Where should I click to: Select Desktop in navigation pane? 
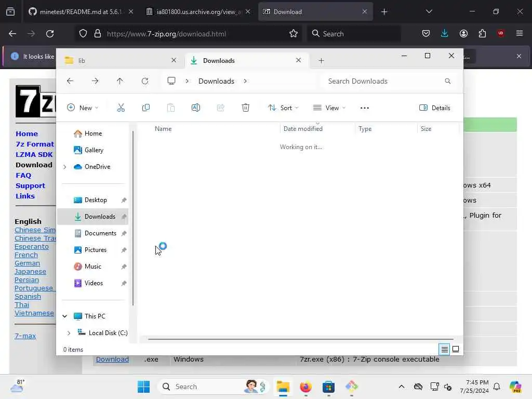pos(96,200)
